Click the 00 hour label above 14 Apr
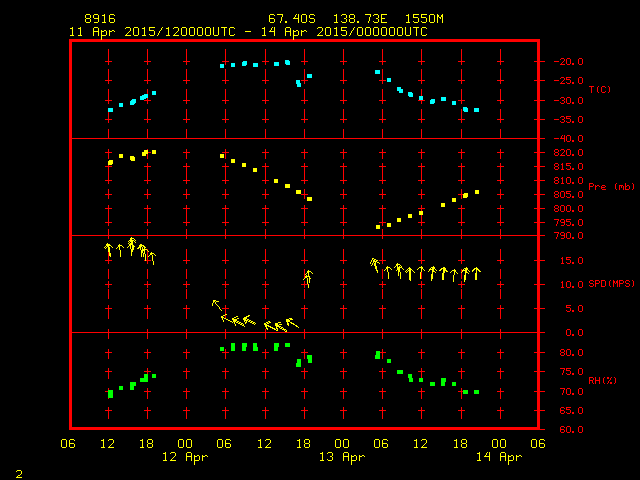 click(x=499, y=444)
